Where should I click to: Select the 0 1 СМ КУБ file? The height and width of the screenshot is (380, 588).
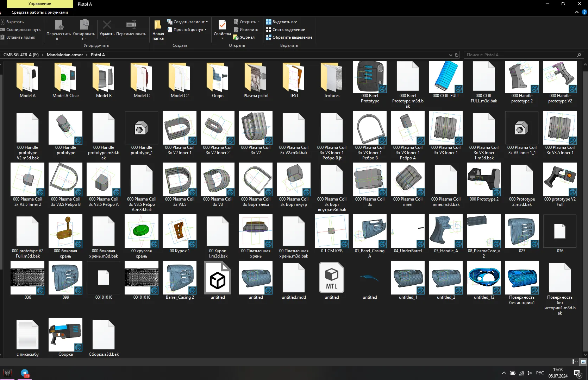[x=332, y=234]
